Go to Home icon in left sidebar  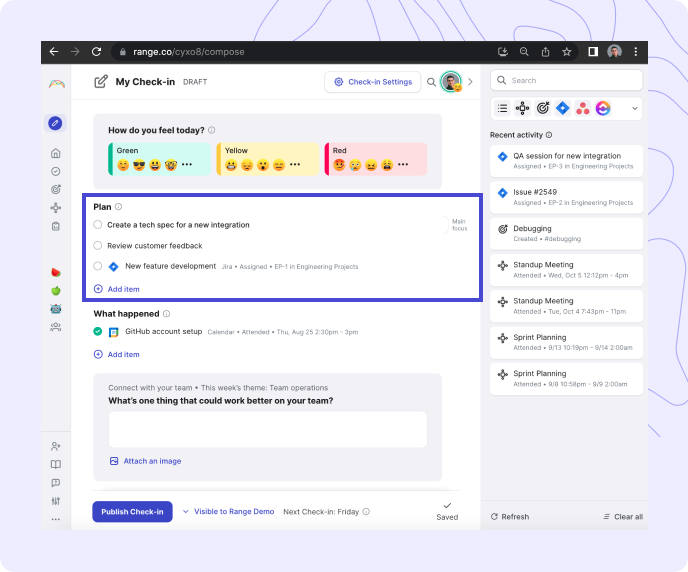(x=56, y=153)
